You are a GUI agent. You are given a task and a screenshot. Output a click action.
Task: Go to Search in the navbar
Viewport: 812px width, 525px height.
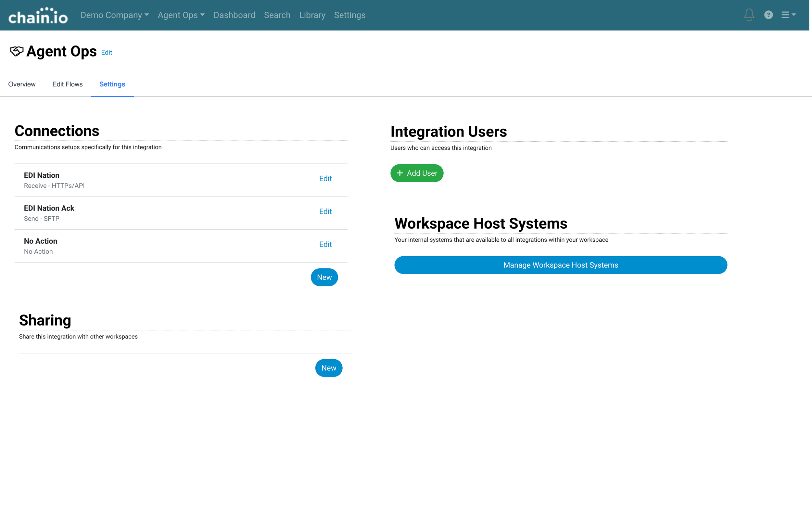(277, 15)
